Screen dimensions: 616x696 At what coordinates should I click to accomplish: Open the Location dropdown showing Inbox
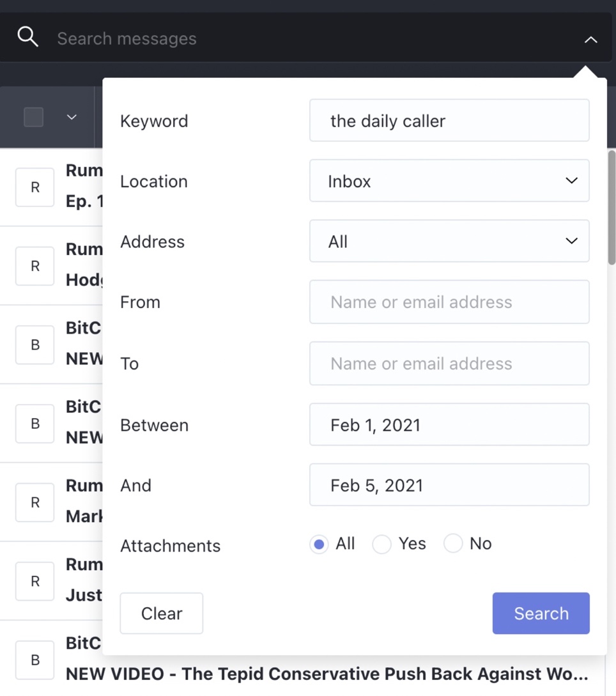449,181
